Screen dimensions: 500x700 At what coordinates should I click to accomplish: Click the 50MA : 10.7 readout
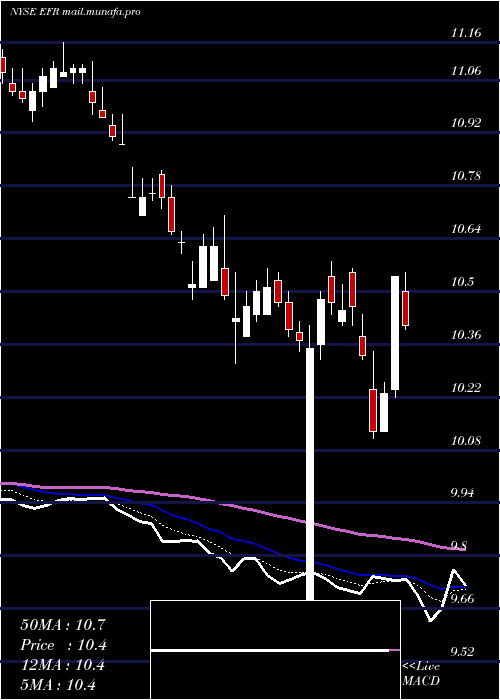62,625
